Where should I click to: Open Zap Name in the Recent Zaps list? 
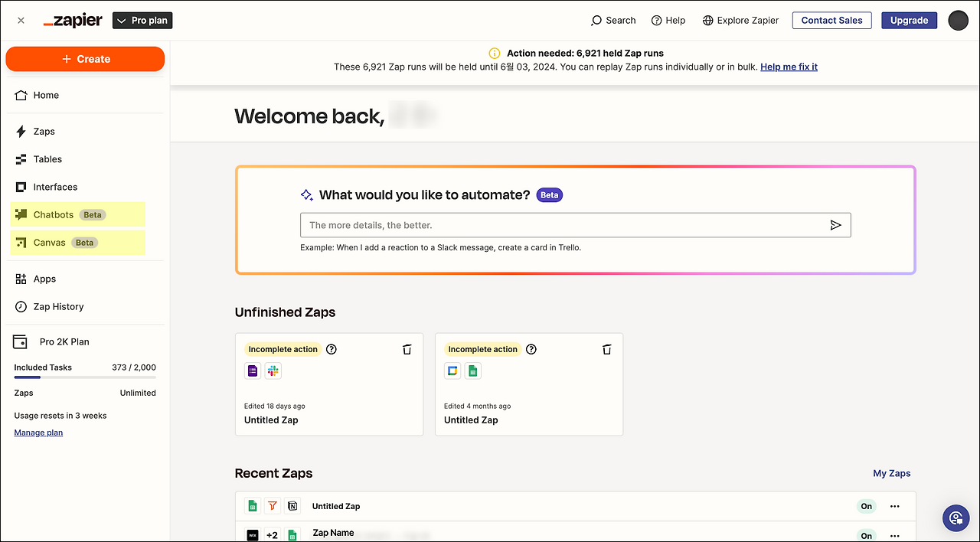333,533
